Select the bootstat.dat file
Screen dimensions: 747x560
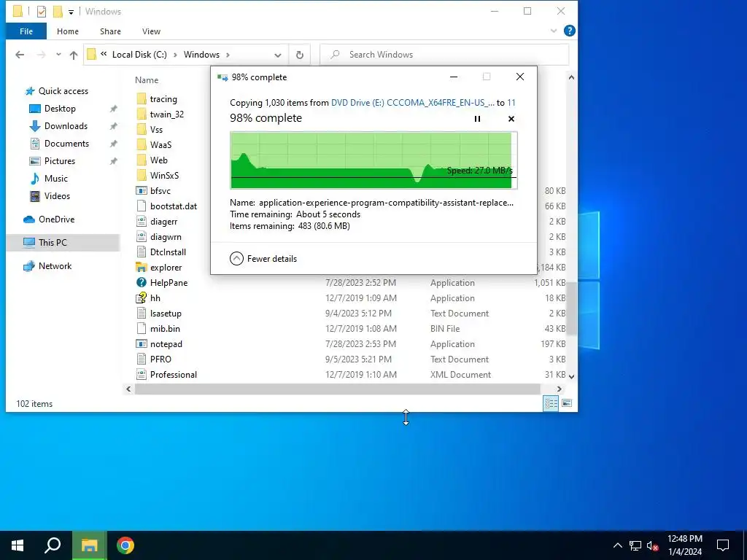174,206
